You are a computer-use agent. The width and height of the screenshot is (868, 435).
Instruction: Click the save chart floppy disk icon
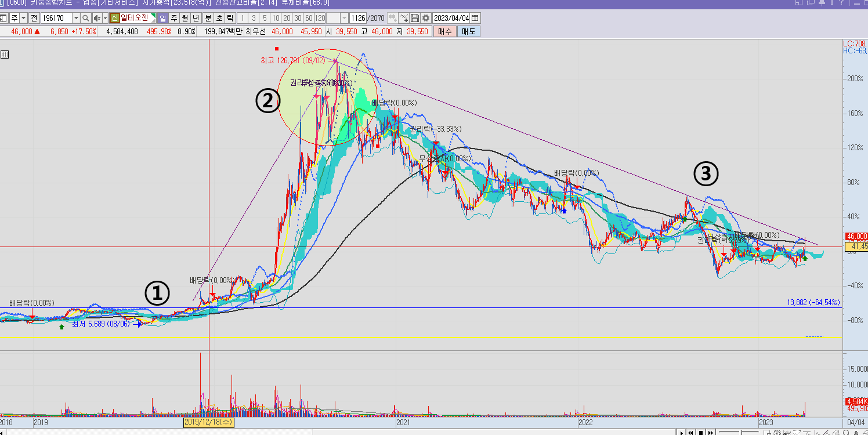415,18
